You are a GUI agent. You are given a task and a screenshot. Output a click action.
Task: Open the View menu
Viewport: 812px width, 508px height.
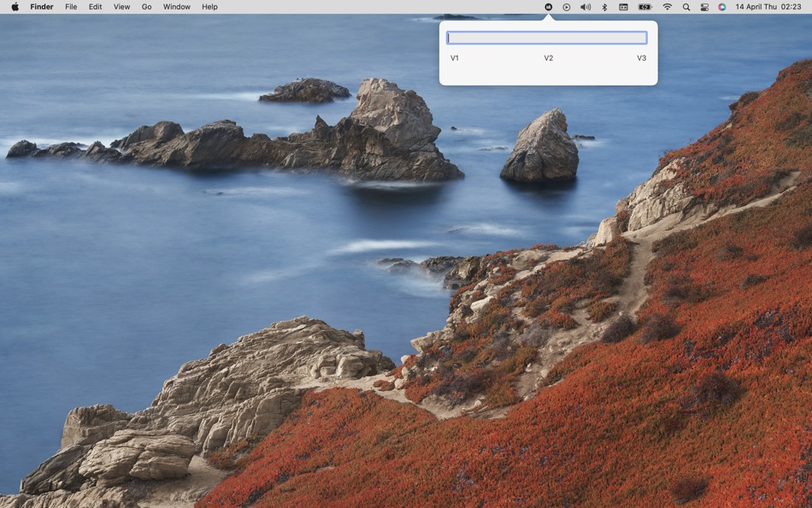pyautogui.click(x=121, y=7)
